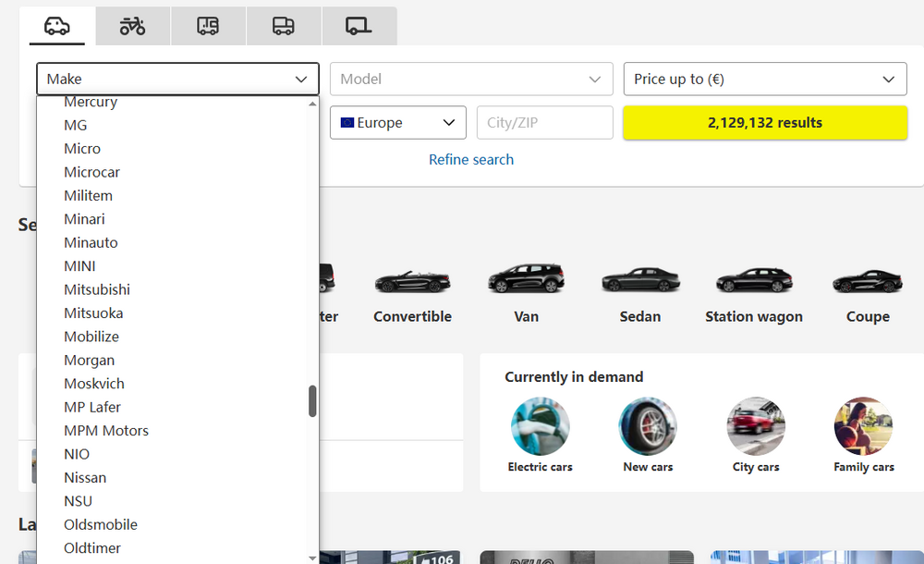
Task: Select the passenger car category icon
Action: point(56,26)
